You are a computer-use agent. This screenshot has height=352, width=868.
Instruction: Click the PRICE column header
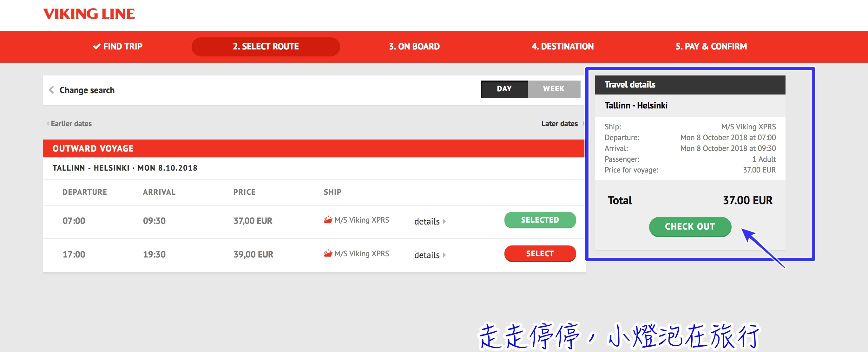pyautogui.click(x=244, y=192)
